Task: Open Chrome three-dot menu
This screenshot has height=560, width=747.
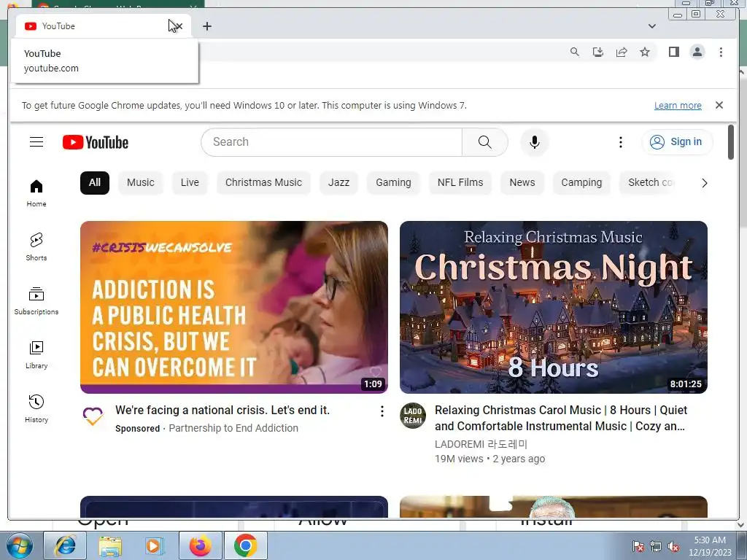Action: coord(721,52)
